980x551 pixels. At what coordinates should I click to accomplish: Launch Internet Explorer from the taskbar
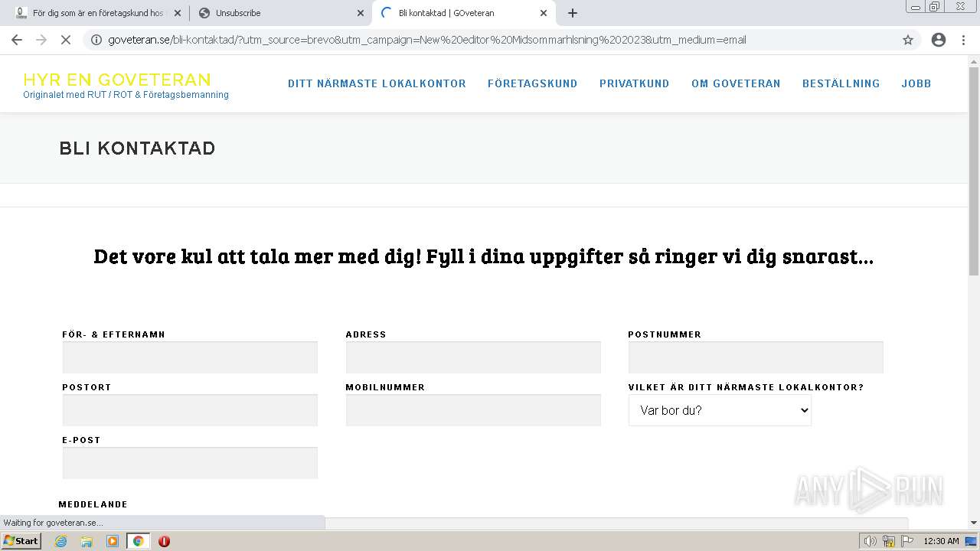(61, 541)
